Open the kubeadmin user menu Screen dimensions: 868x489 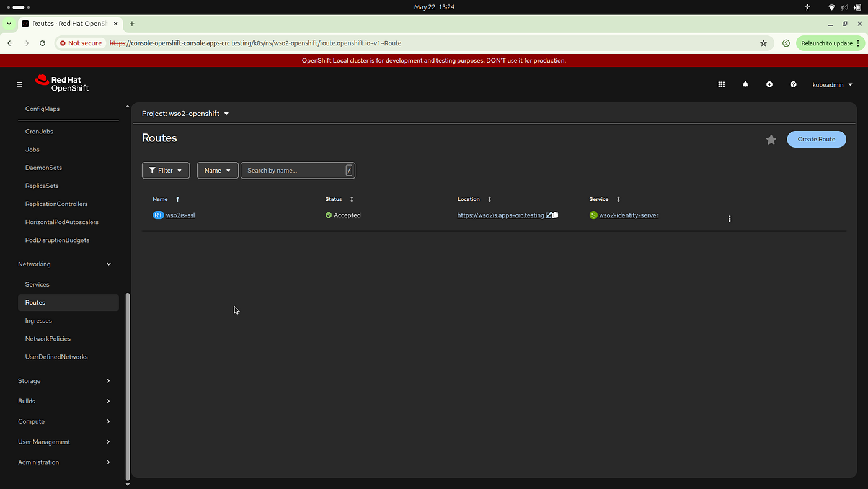833,84
